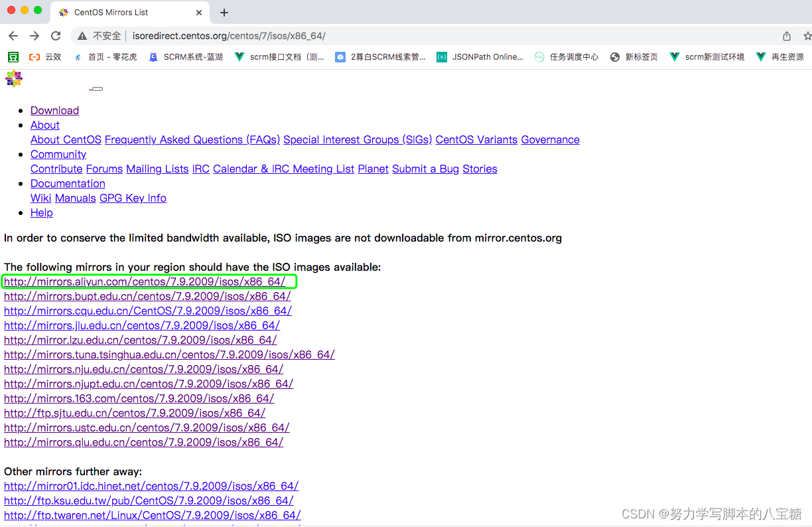812x527 pixels.
Task: Open the CentOS Variants link
Action: click(x=476, y=140)
